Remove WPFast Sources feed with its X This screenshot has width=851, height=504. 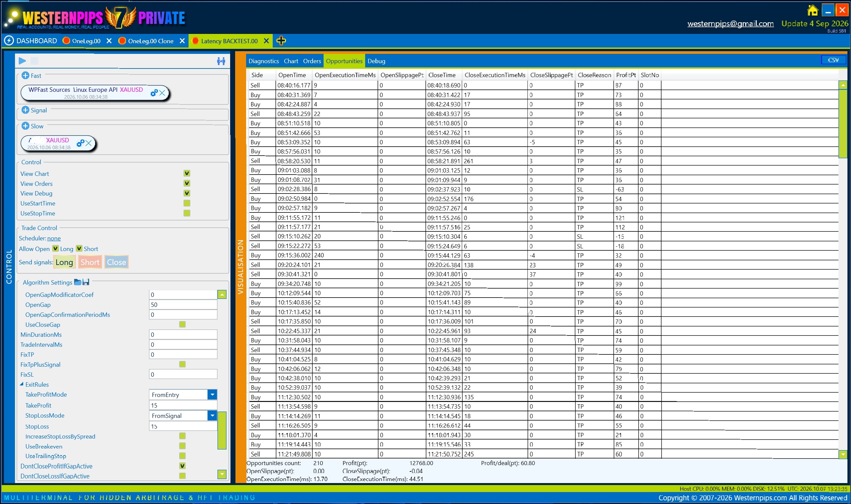point(162,93)
